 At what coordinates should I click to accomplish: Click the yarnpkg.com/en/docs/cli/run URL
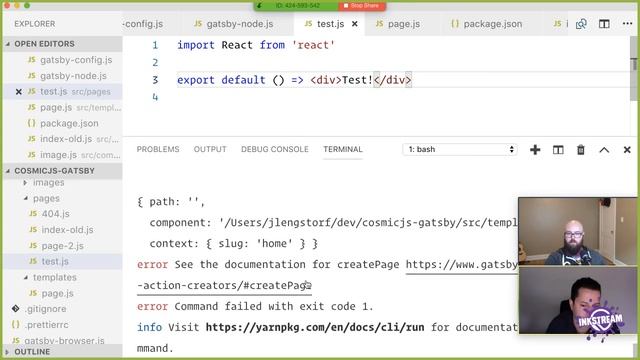(x=315, y=327)
